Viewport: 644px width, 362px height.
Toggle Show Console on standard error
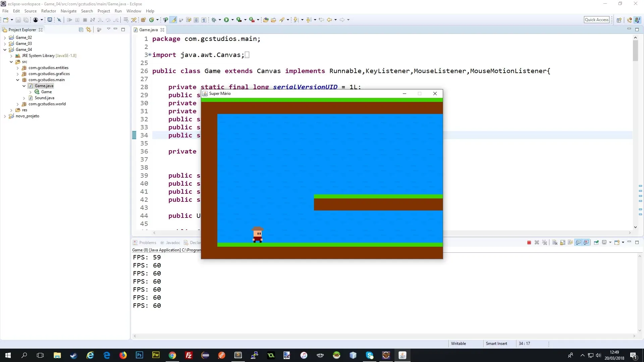pyautogui.click(x=586, y=242)
